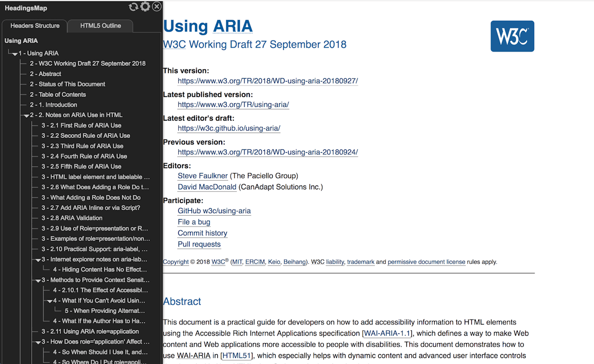Select '2.9 Use of Role=presentation' item
The width and height of the screenshot is (594, 364).
(x=95, y=228)
